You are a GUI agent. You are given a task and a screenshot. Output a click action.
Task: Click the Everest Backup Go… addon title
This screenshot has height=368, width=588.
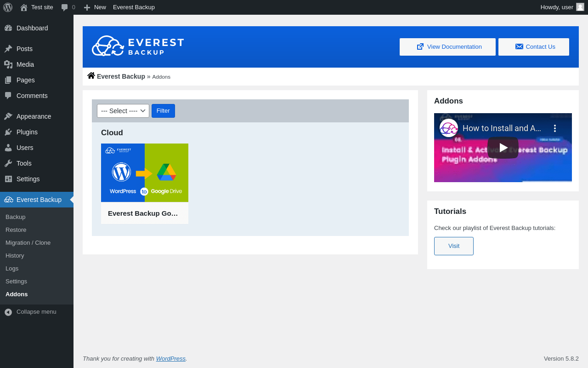(x=143, y=213)
